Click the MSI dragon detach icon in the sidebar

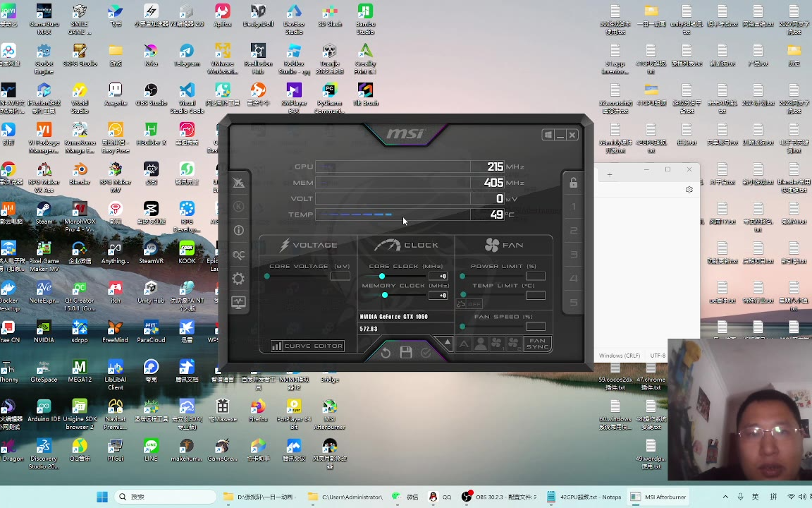point(238,183)
